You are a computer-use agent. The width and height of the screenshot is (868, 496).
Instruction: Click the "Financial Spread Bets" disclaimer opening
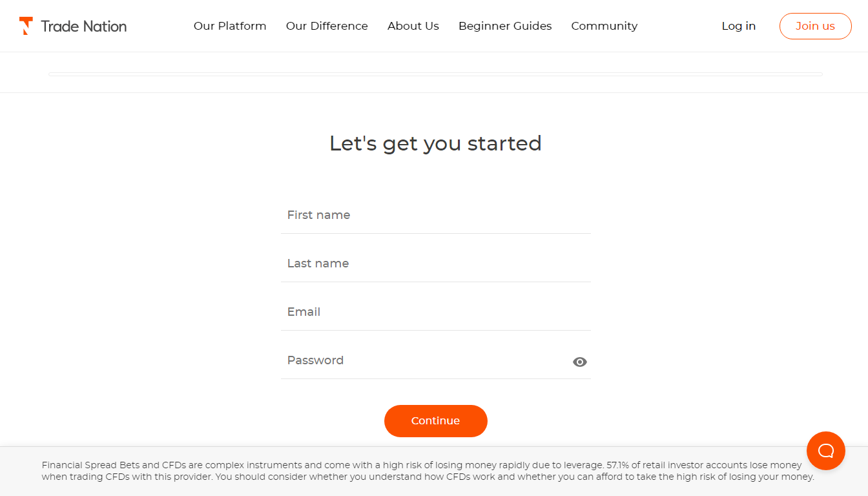point(90,465)
